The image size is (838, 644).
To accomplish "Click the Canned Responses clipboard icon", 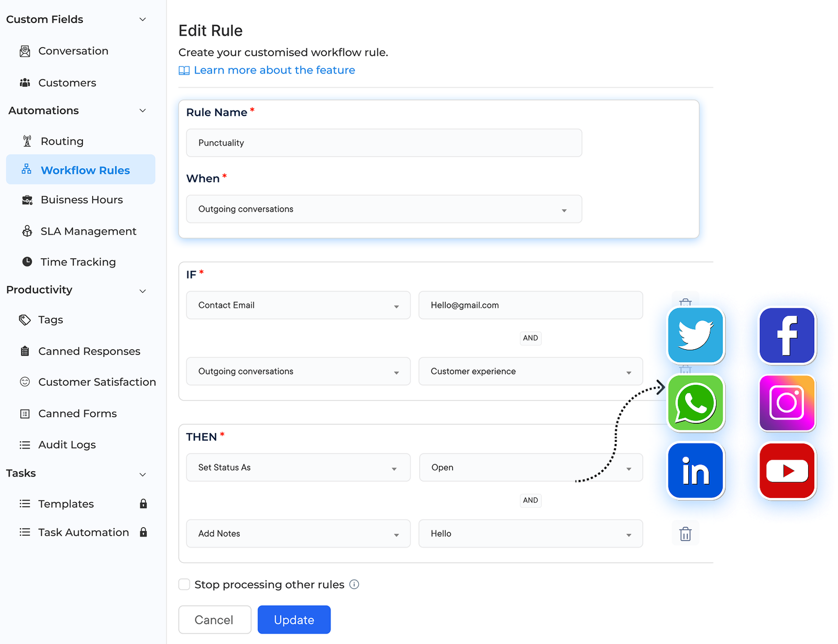I will tap(25, 351).
